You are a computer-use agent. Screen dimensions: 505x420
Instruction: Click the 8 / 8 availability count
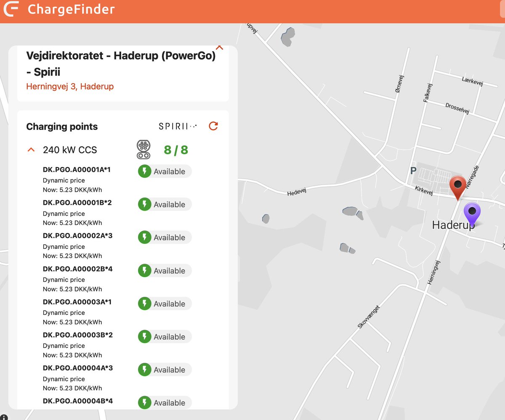176,150
